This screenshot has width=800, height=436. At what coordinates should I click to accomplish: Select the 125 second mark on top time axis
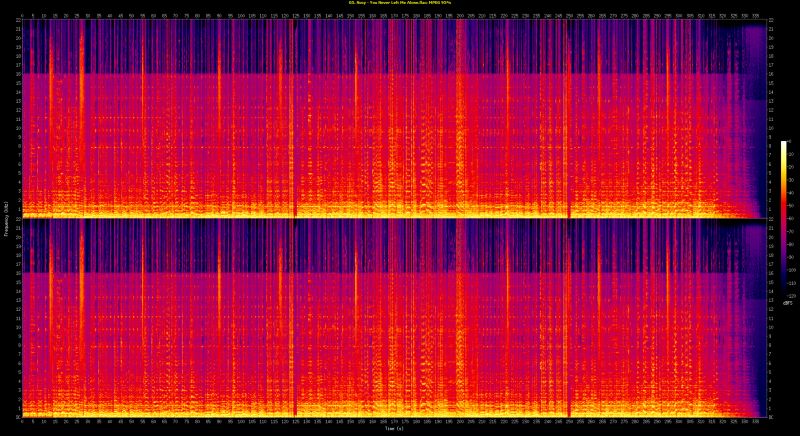click(294, 15)
